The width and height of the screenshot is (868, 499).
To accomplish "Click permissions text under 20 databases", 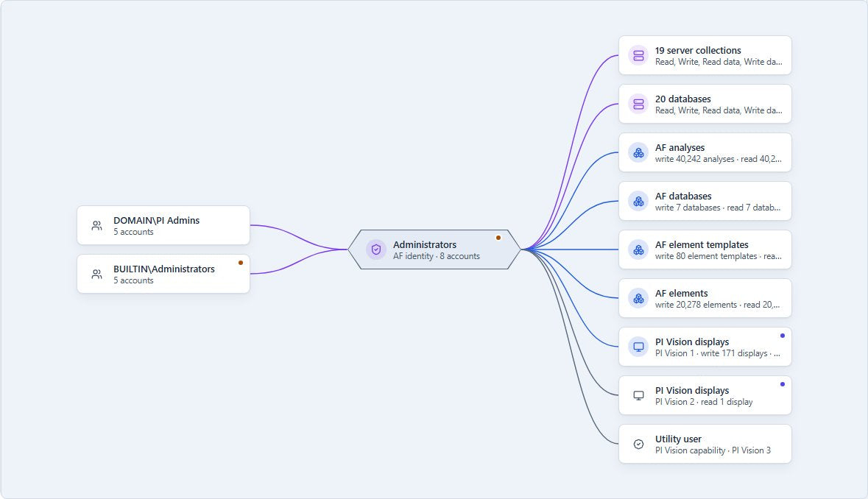I will 719,110.
